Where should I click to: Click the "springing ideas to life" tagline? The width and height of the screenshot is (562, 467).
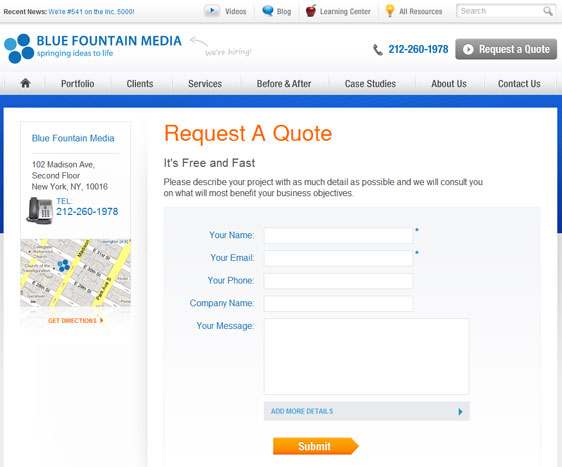point(75,53)
